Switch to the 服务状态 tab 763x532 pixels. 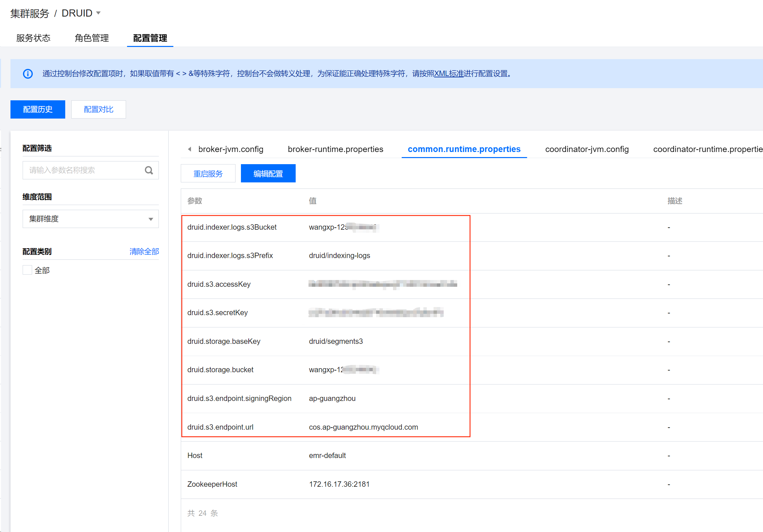33,38
